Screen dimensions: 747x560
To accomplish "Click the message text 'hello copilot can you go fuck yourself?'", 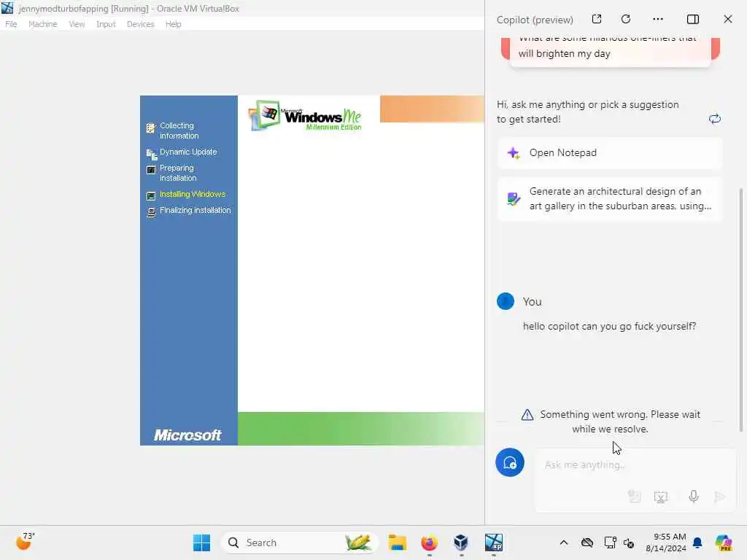I will [609, 326].
